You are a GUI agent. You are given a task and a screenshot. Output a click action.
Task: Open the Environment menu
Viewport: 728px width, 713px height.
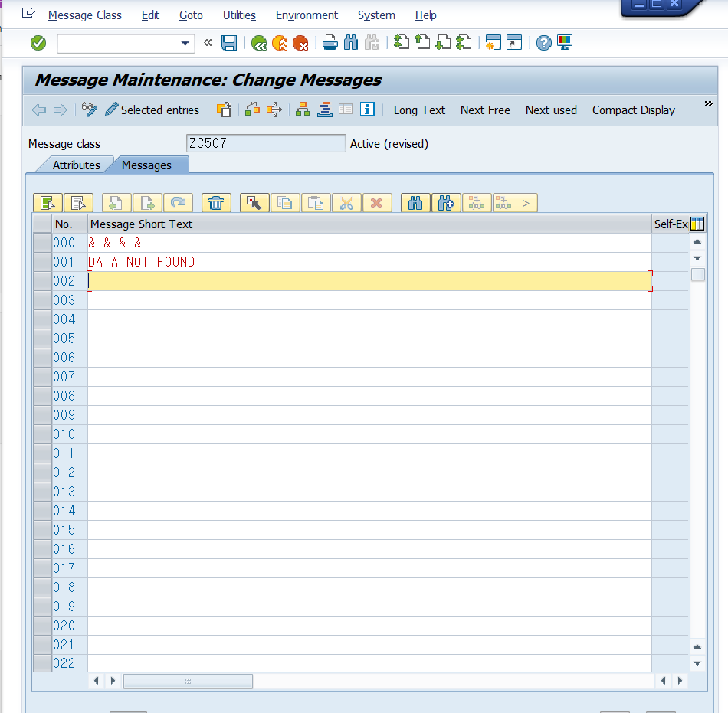pyautogui.click(x=307, y=15)
